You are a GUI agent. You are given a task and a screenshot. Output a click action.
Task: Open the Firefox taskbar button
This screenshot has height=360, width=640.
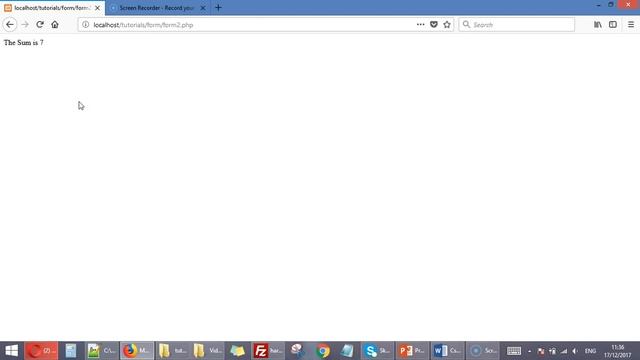(x=137, y=351)
